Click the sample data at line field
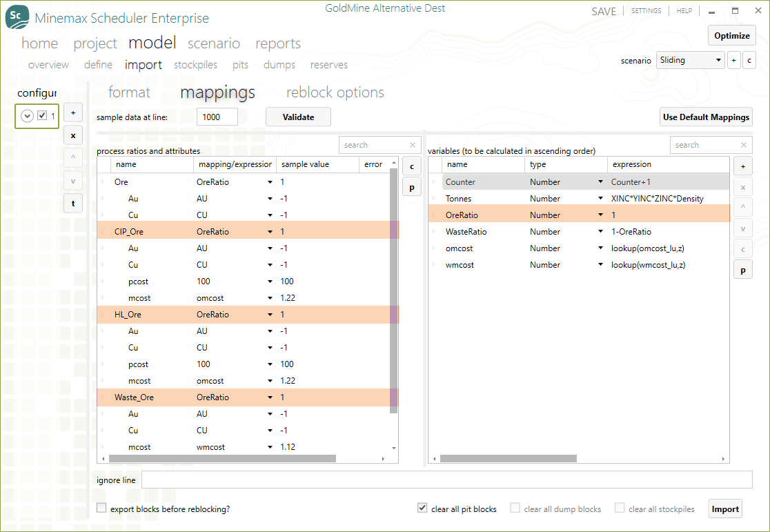The height and width of the screenshot is (532, 770). coord(217,117)
